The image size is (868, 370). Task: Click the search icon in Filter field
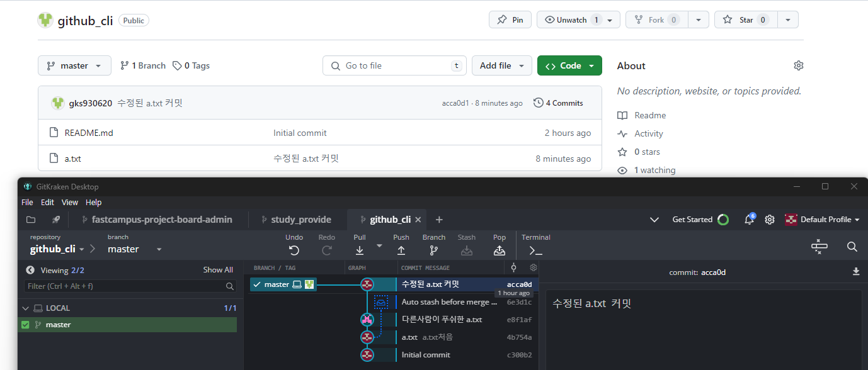pos(231,286)
